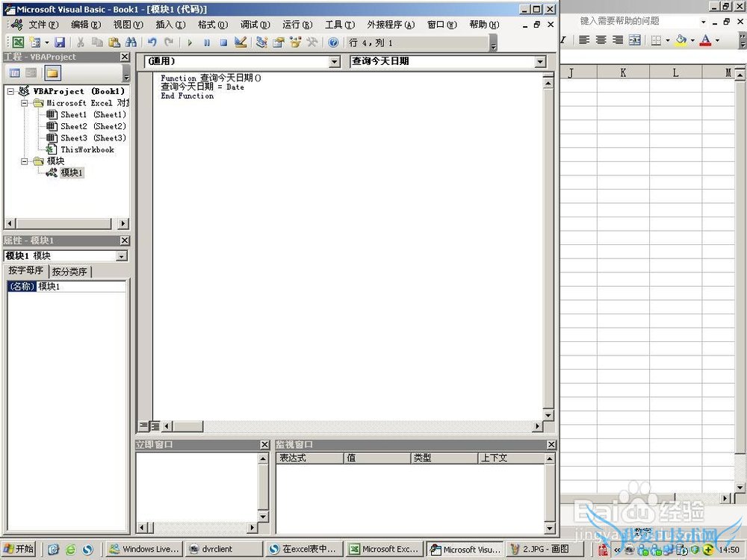747x560 pixels.
Task: Open Object Browser toolbar icon
Action: pos(295,43)
